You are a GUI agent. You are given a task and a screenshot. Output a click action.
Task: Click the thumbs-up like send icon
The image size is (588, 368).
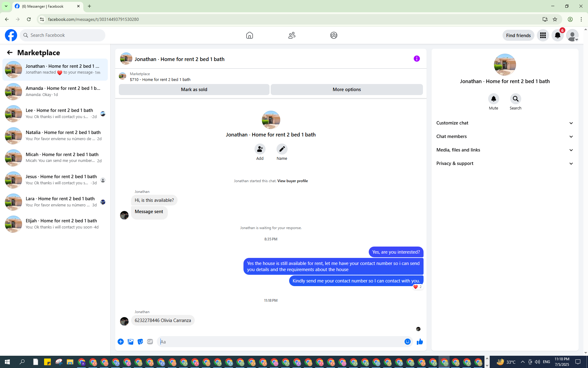[x=420, y=342]
